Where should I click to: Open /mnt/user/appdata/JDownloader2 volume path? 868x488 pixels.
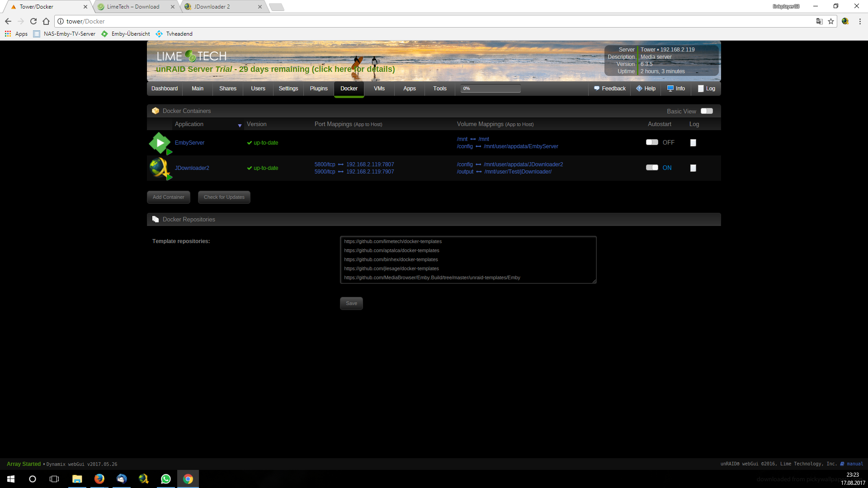523,164
